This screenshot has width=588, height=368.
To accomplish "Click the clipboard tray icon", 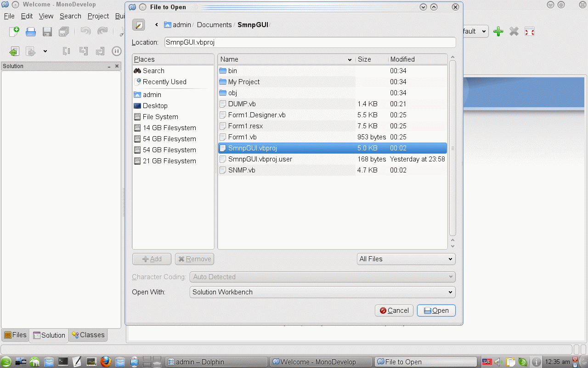I will point(510,362).
